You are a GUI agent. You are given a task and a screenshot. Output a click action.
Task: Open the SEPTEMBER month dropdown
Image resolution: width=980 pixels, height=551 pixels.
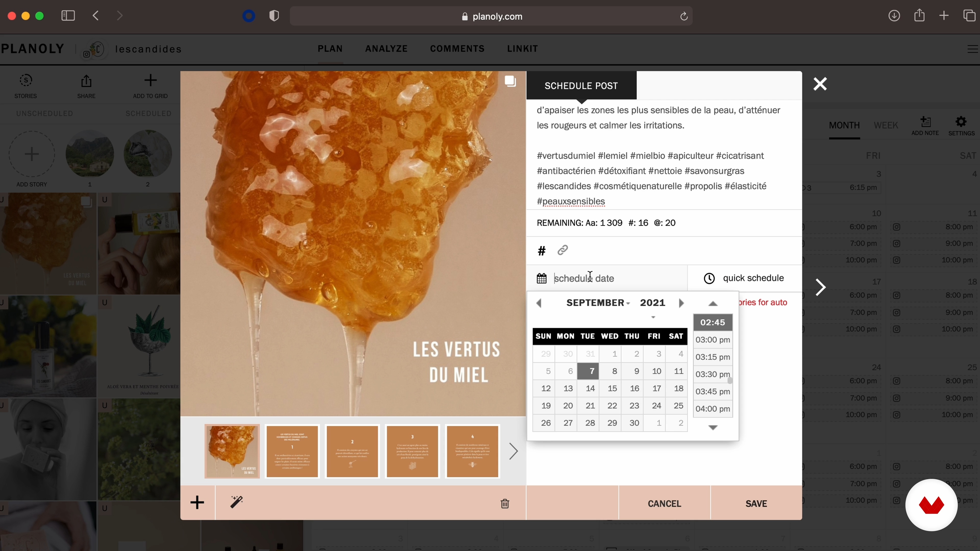tap(598, 303)
